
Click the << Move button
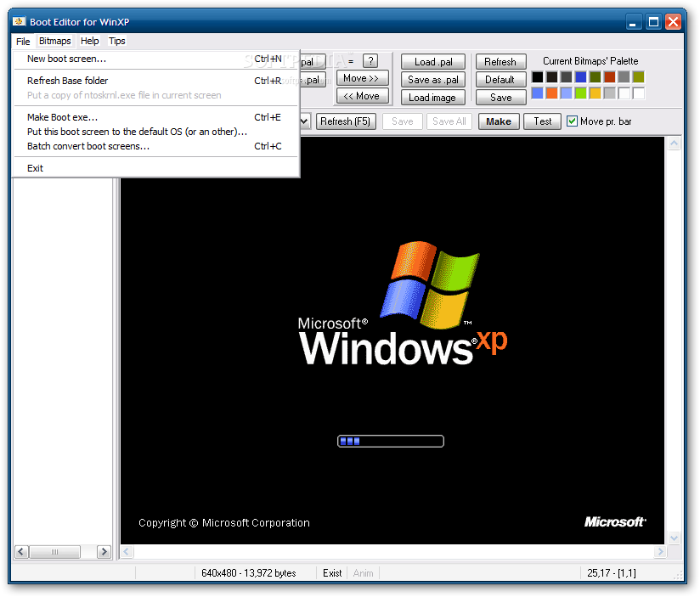pyautogui.click(x=362, y=96)
